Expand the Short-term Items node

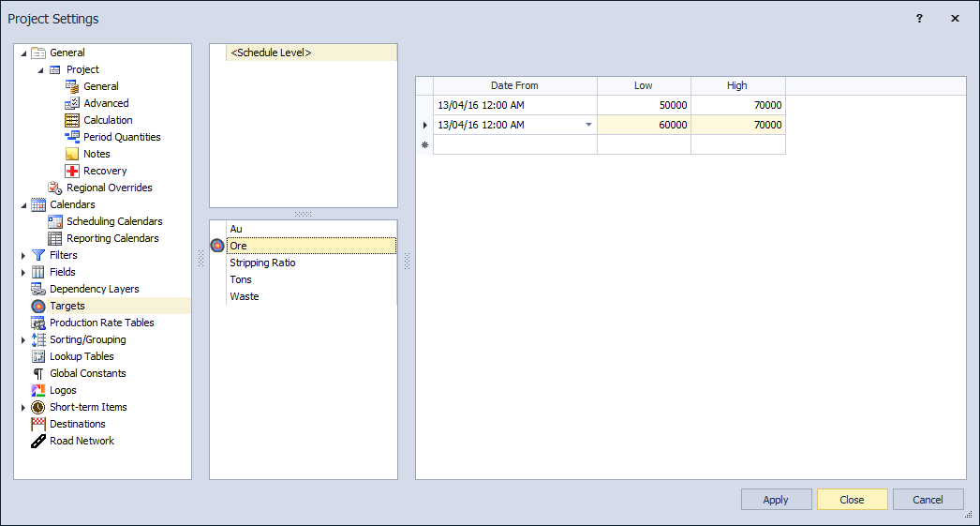point(23,407)
